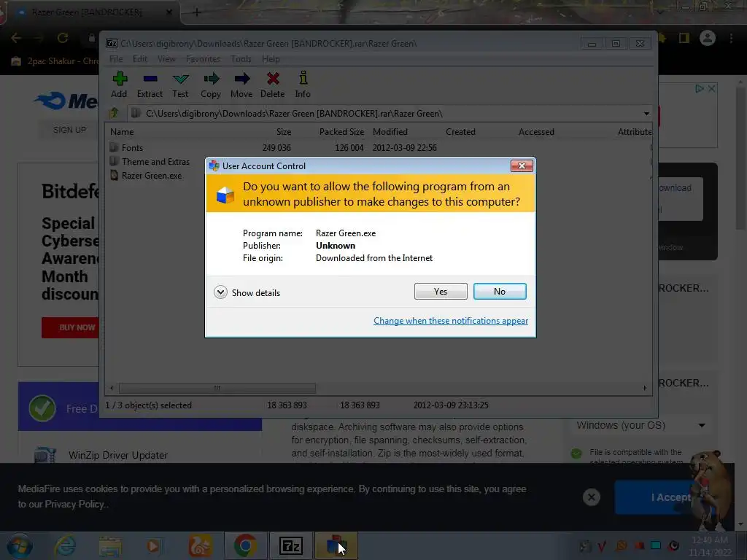
Task: Click SIGN UP on the MediaFire page
Action: [x=69, y=130]
